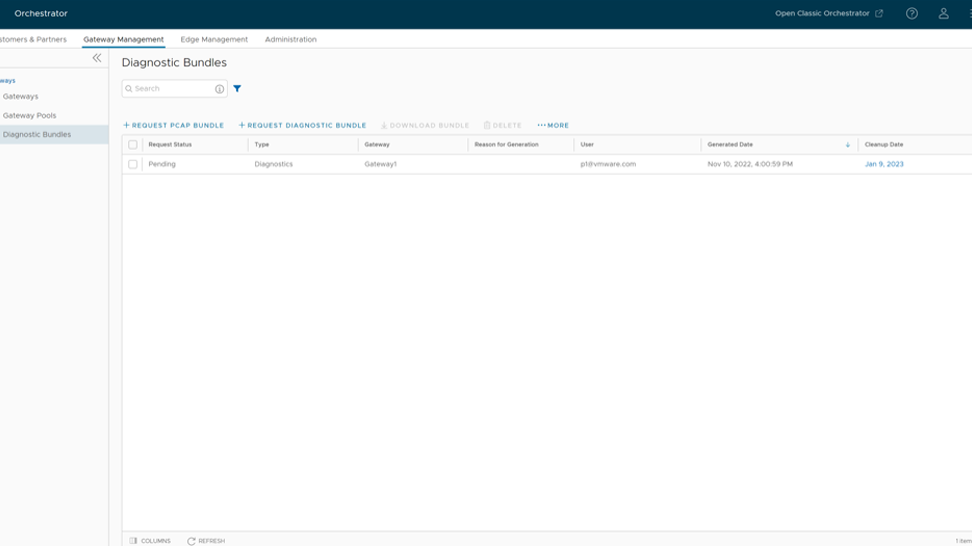Switch to Gateway Management tab
972x546 pixels.
click(x=123, y=39)
